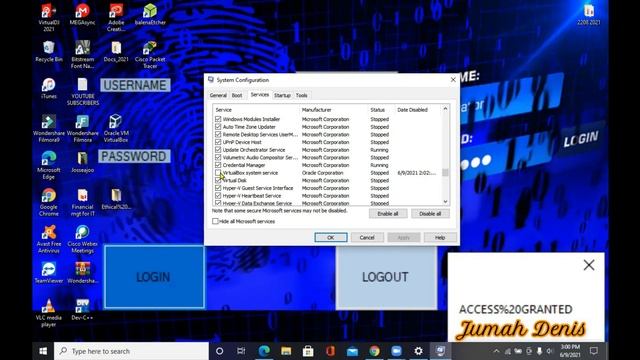640x360 pixels.
Task: Open Task View on taskbar
Action: point(241,351)
